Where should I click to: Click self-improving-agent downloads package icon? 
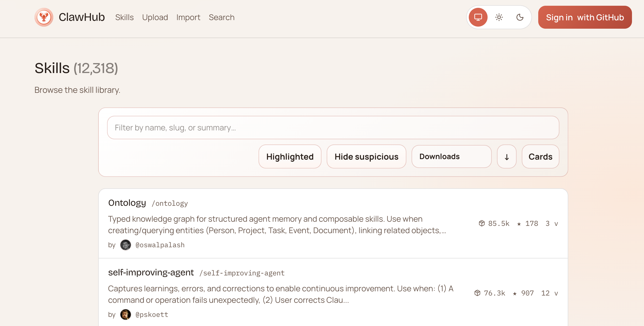click(x=477, y=293)
